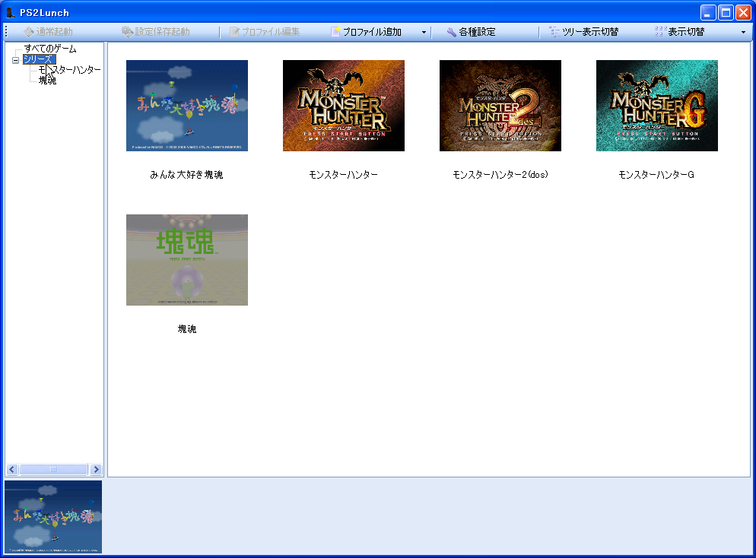756x558 pixels.
Task: Click the ツリー表示切替 button label
Action: [590, 32]
